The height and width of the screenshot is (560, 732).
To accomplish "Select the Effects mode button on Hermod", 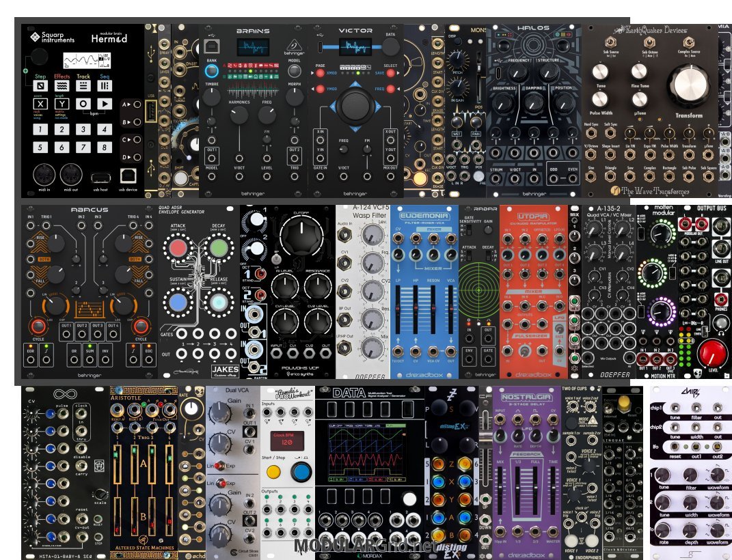I will 62,85.
